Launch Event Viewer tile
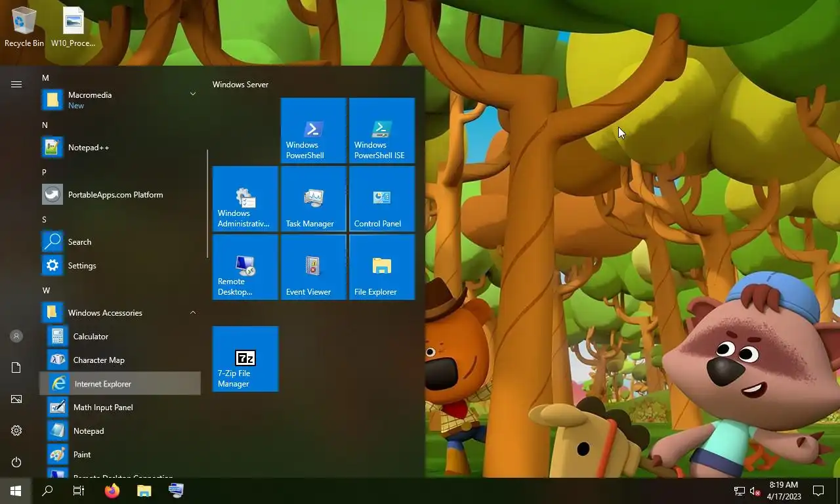 click(314, 267)
